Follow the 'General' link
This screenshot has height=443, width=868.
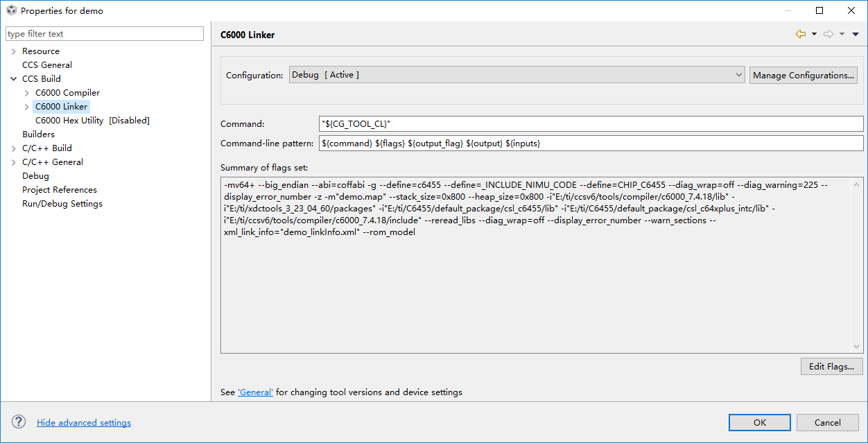255,392
